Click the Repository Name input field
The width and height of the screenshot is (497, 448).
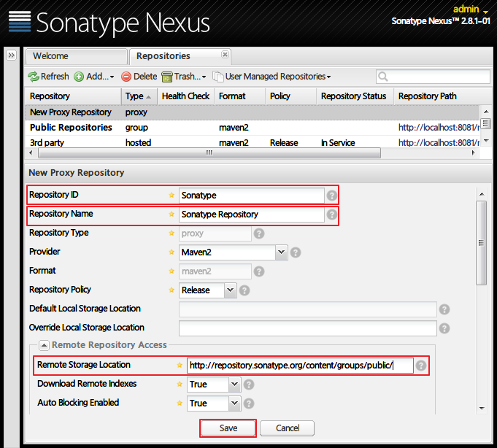(251, 215)
